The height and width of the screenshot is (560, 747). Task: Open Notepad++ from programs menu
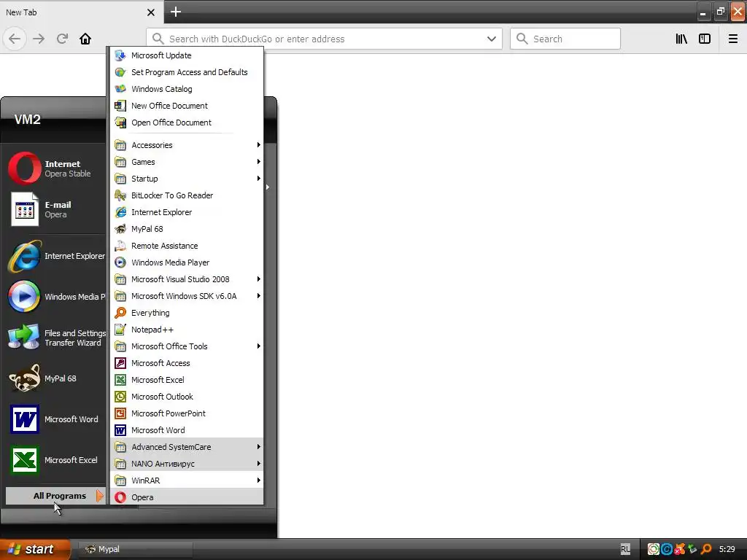pyautogui.click(x=187, y=330)
